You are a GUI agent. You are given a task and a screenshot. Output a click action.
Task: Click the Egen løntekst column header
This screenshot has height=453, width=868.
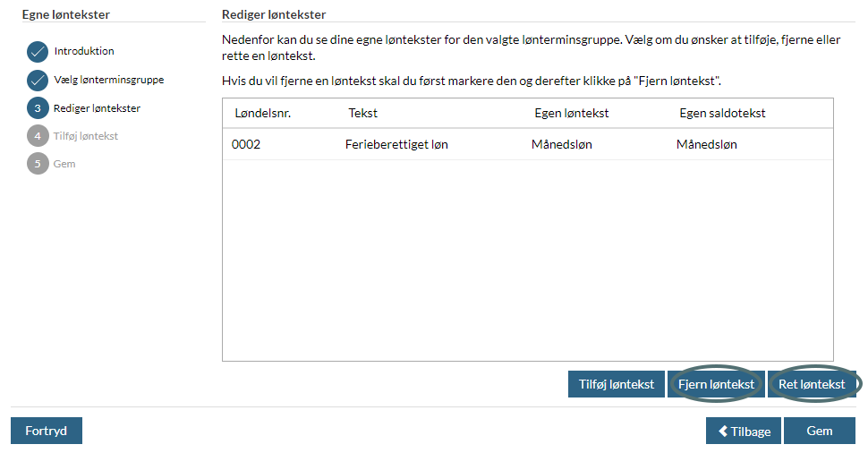571,113
